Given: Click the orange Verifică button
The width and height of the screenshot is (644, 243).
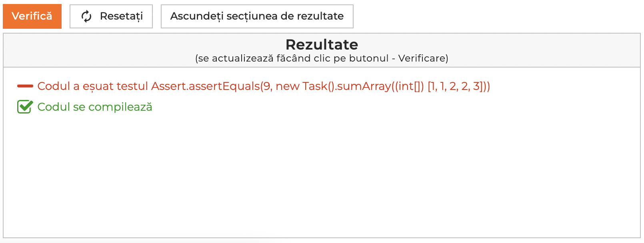Looking at the screenshot, I should [32, 16].
